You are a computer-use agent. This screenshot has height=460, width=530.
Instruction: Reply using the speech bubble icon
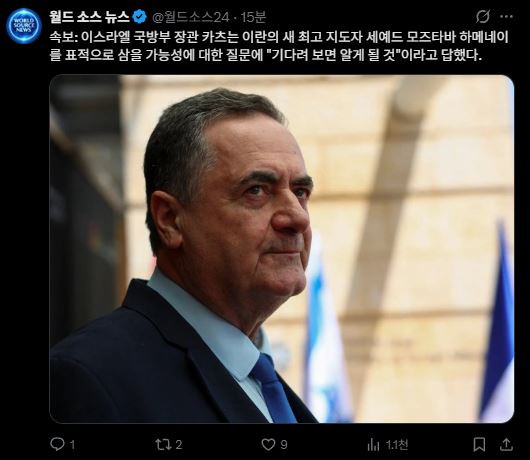[57, 444]
